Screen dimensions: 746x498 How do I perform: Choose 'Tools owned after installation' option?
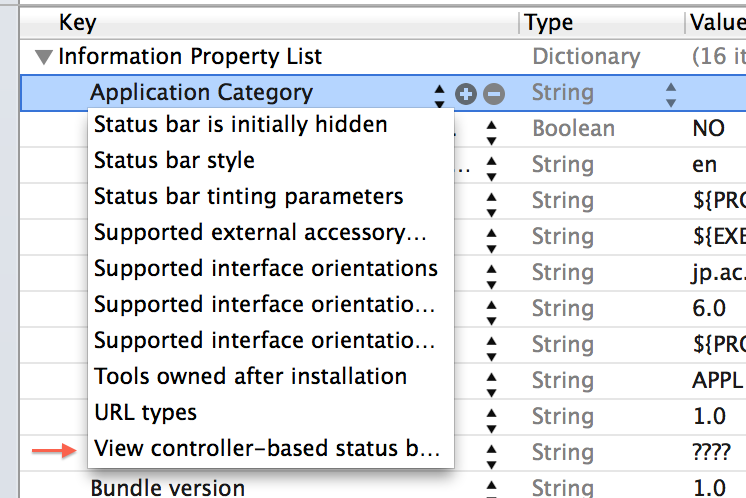click(250, 377)
